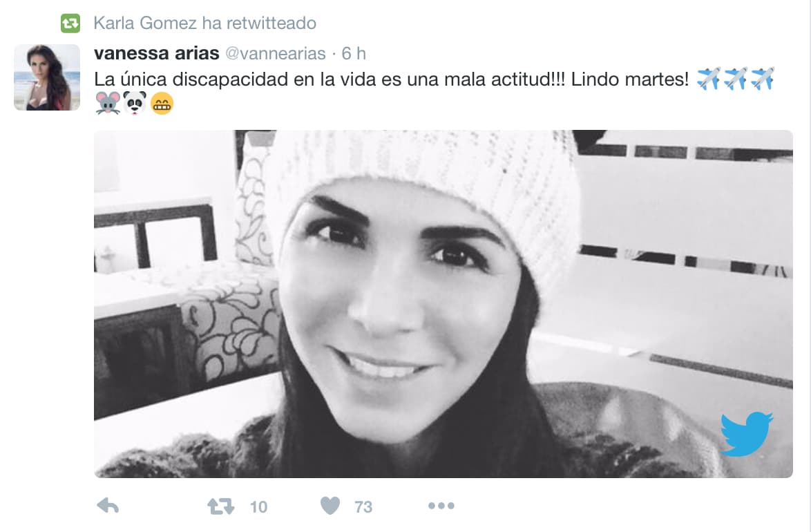Viewport: 811px width, 532px height.
Task: Open the black and white selfie photo
Action: coord(443,304)
